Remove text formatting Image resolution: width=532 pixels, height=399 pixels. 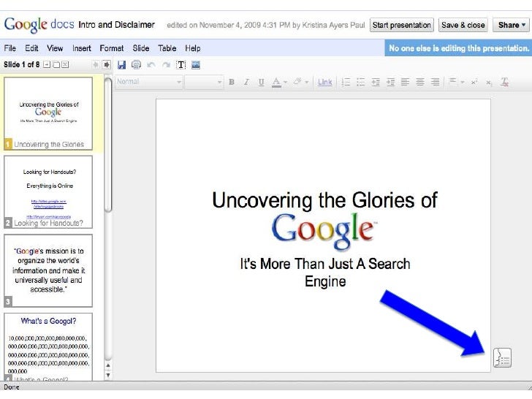point(504,82)
